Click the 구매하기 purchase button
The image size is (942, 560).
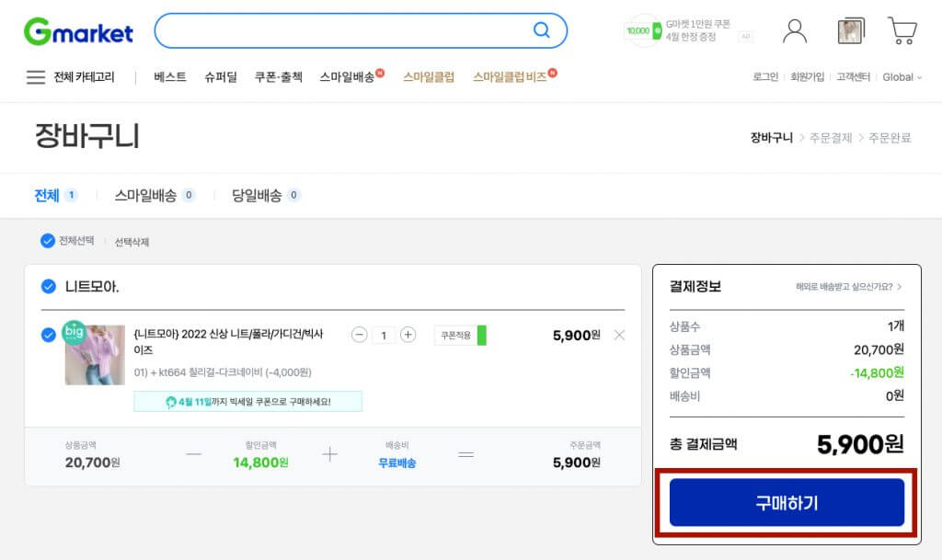(x=787, y=502)
